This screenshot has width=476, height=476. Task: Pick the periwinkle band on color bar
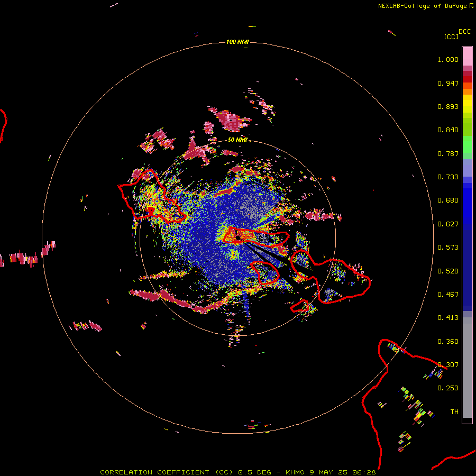pos(467,168)
